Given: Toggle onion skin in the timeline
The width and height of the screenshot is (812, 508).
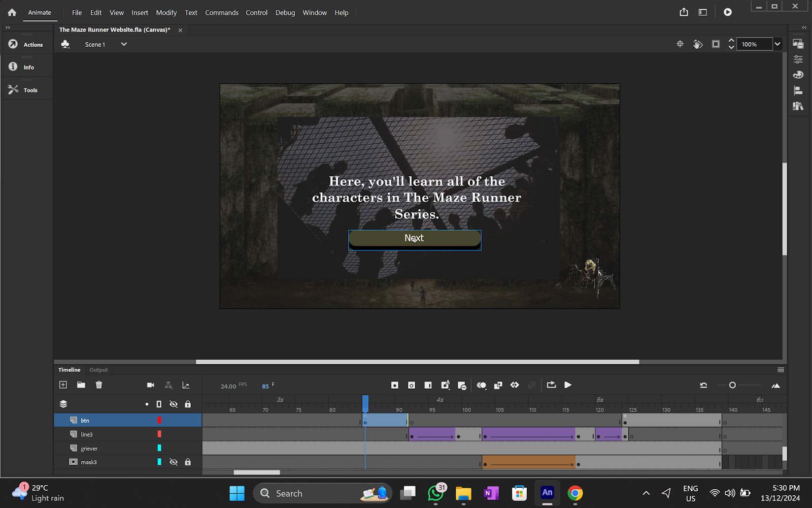Looking at the screenshot, I should pyautogui.click(x=481, y=386).
